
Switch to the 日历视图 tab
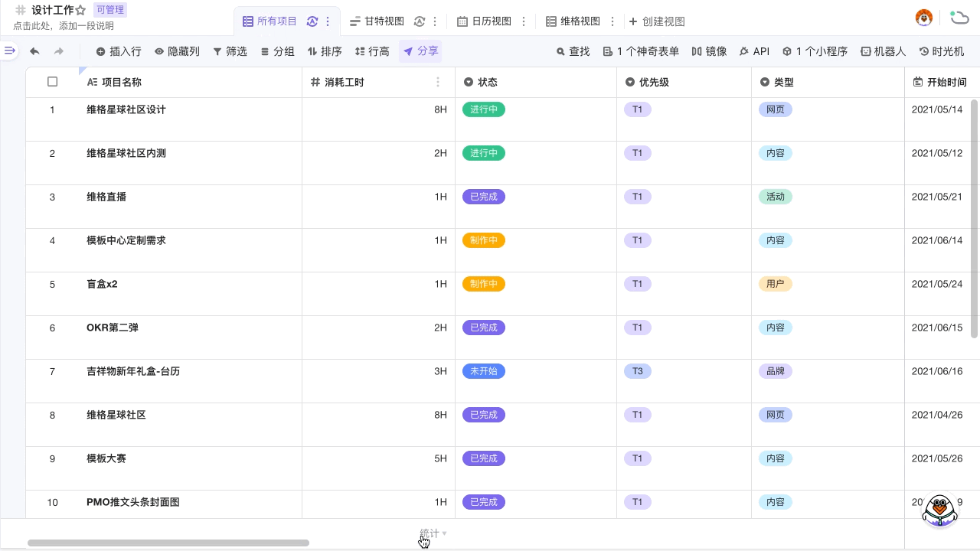484,21
